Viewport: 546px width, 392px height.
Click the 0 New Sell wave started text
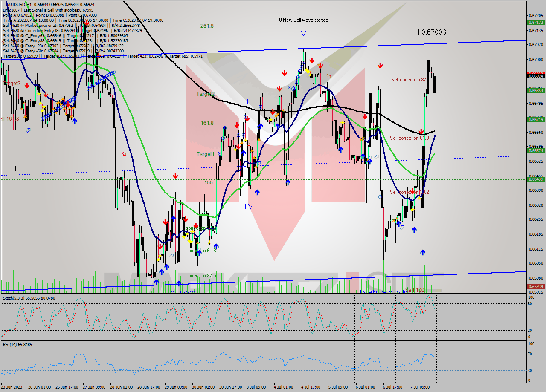tap(304, 20)
